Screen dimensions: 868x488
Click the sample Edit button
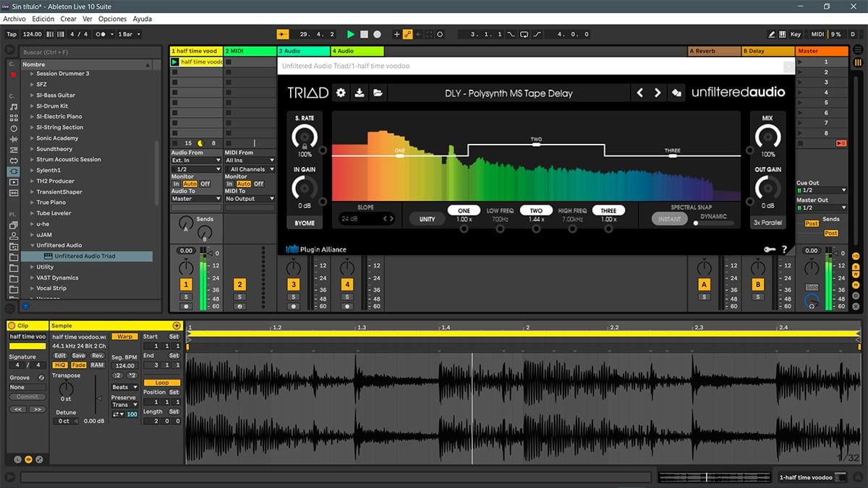point(60,356)
